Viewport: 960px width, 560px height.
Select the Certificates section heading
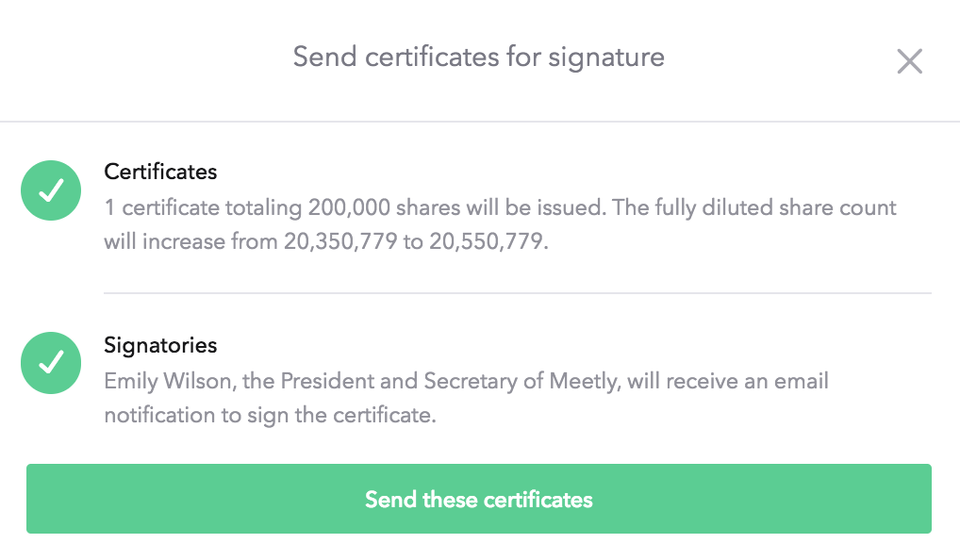160,172
